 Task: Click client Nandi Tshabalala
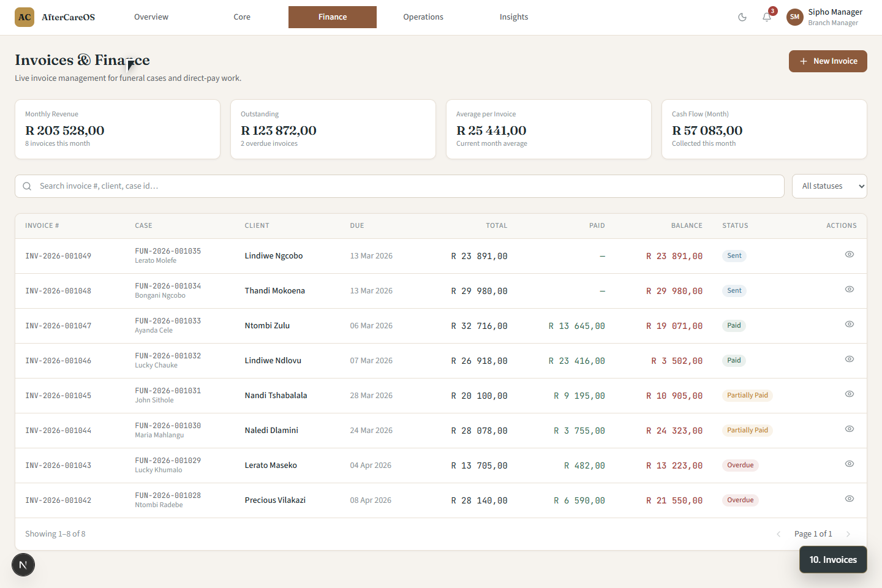pos(276,396)
